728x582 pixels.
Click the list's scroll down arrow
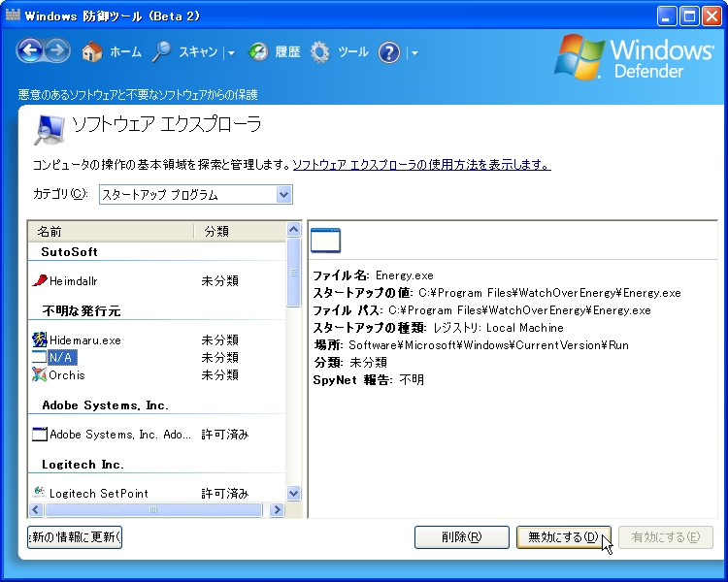point(293,493)
